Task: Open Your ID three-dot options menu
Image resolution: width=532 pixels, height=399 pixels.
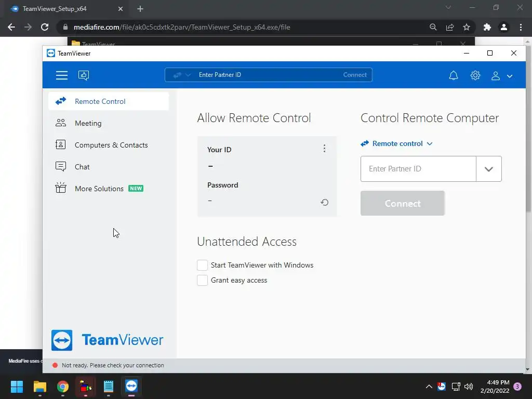Action: [324, 148]
